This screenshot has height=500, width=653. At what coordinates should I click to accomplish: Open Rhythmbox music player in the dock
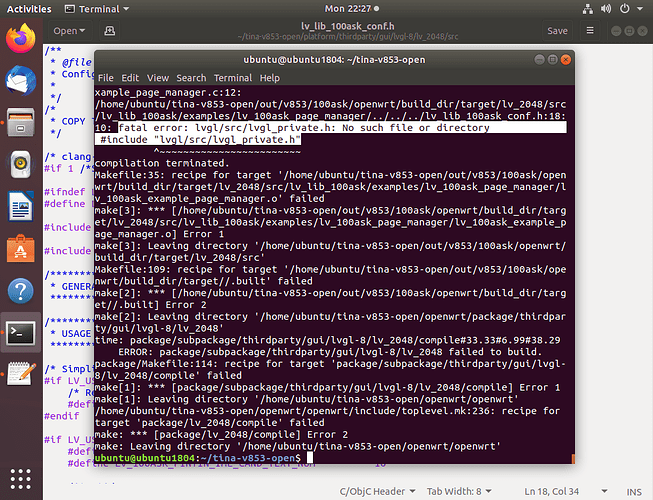pos(20,164)
